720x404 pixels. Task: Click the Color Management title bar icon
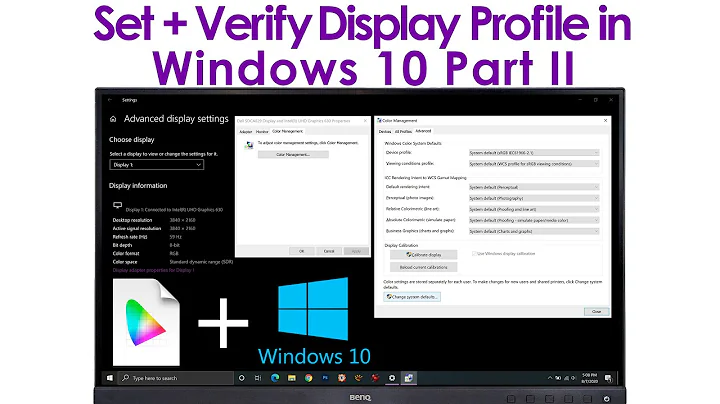379,120
